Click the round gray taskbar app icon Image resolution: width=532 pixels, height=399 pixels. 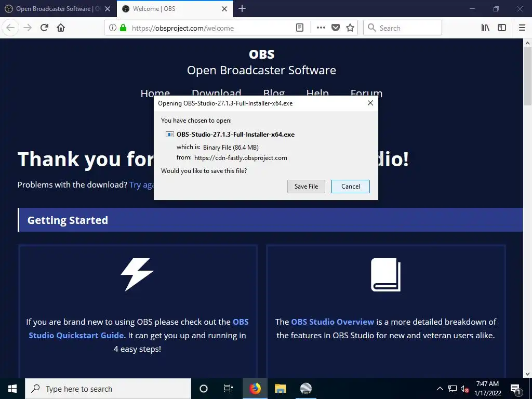(x=306, y=389)
